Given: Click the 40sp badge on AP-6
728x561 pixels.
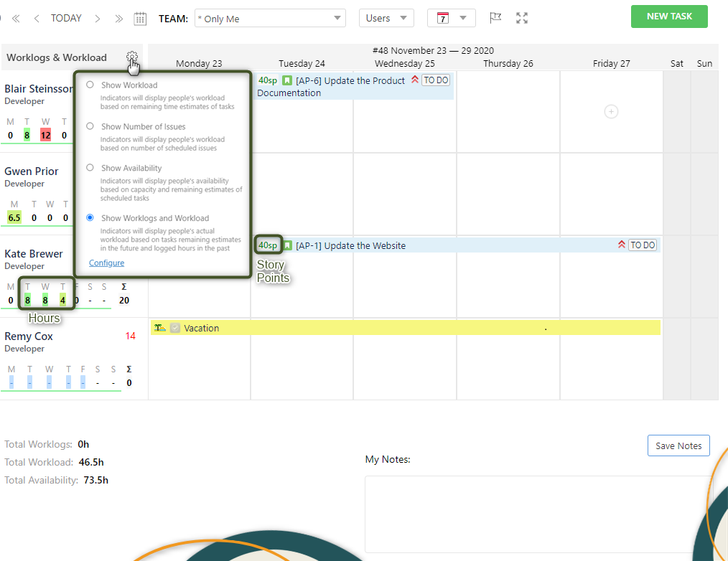Looking at the screenshot, I should coord(268,80).
